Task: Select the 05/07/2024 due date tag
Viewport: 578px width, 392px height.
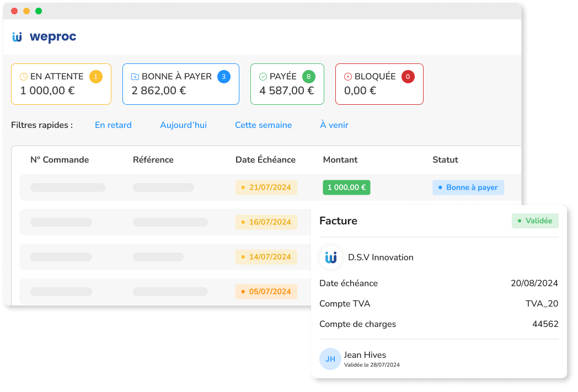Action: [266, 291]
